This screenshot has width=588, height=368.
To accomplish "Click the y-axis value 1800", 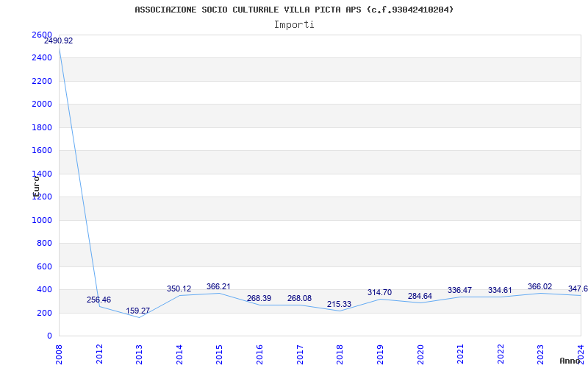I will (42, 127).
